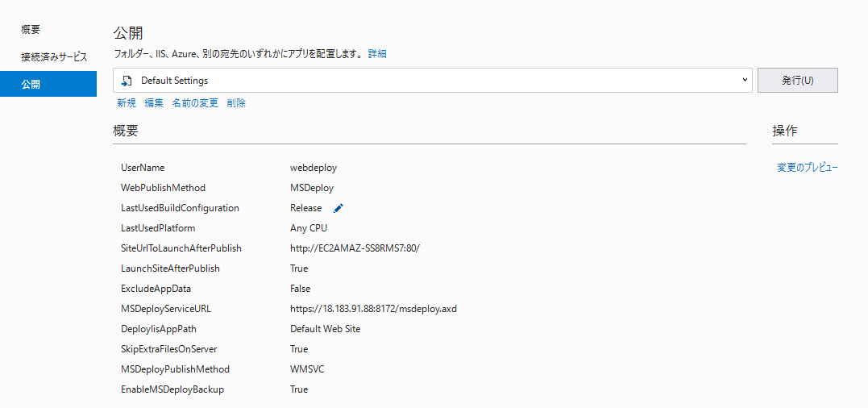The width and height of the screenshot is (868, 408).
Task: Click the WebPublishMethod value MSDeploy
Action: click(312, 188)
